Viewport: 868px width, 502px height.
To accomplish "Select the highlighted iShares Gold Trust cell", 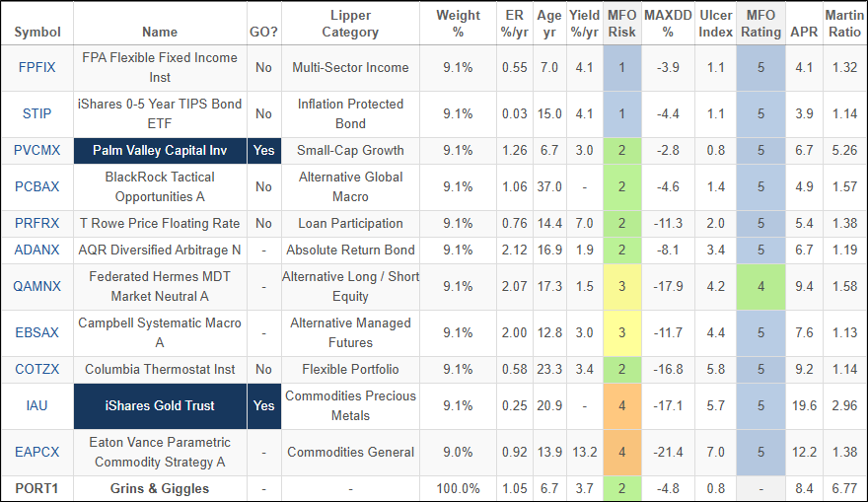I will (x=160, y=405).
